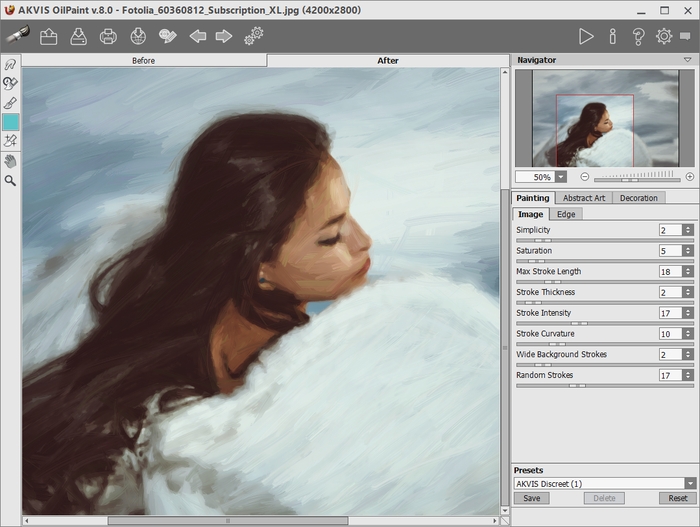Click the Wide Background Strokes spinner arrows
The height and width of the screenshot is (527, 700).
click(x=688, y=355)
